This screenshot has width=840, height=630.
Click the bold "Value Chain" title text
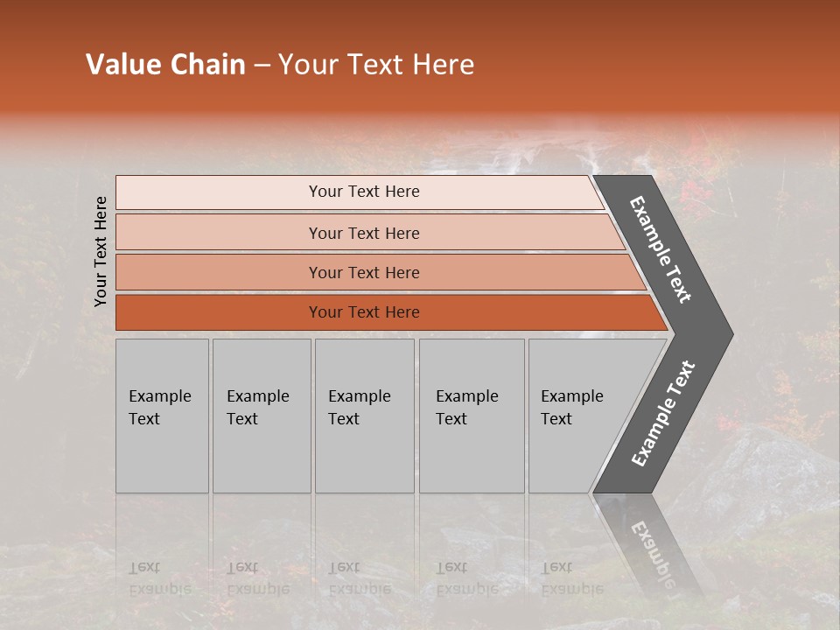click(x=165, y=65)
